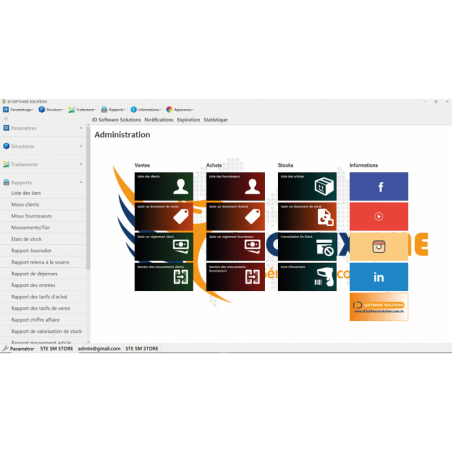Open the YouTube play tile
Viewport: 452px width, 452px height.
[379, 217]
